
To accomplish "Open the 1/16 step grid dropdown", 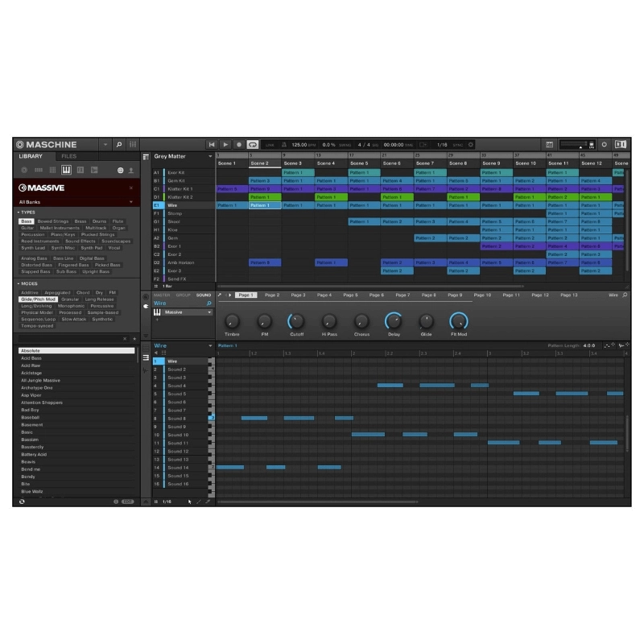I will click(x=166, y=502).
